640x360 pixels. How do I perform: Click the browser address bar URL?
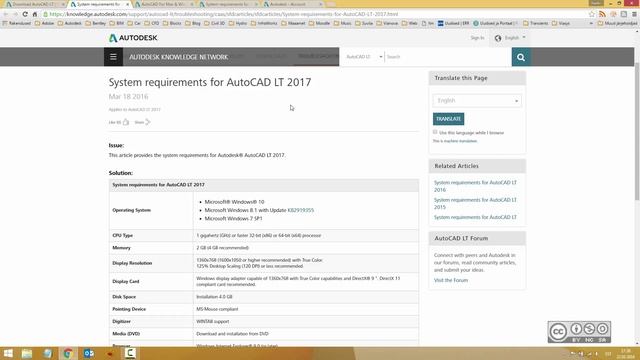coord(224,14)
